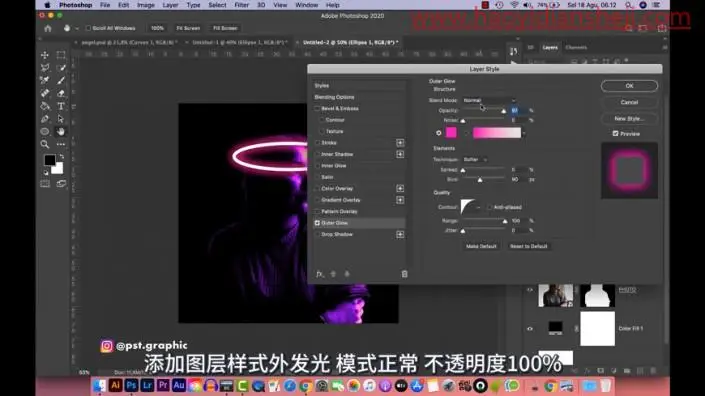Image resolution: width=705 pixels, height=396 pixels.
Task: Add another Inner Shadow with plus icon
Action: tap(400, 154)
